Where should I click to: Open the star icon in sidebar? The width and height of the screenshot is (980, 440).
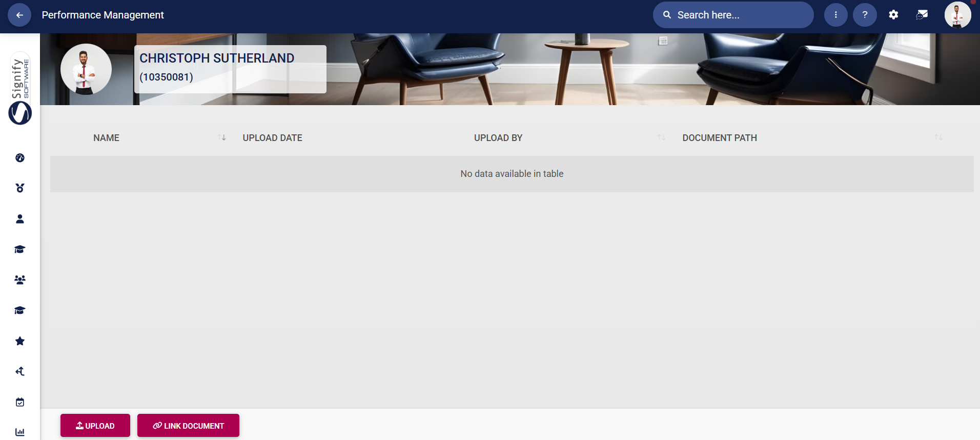click(x=20, y=341)
